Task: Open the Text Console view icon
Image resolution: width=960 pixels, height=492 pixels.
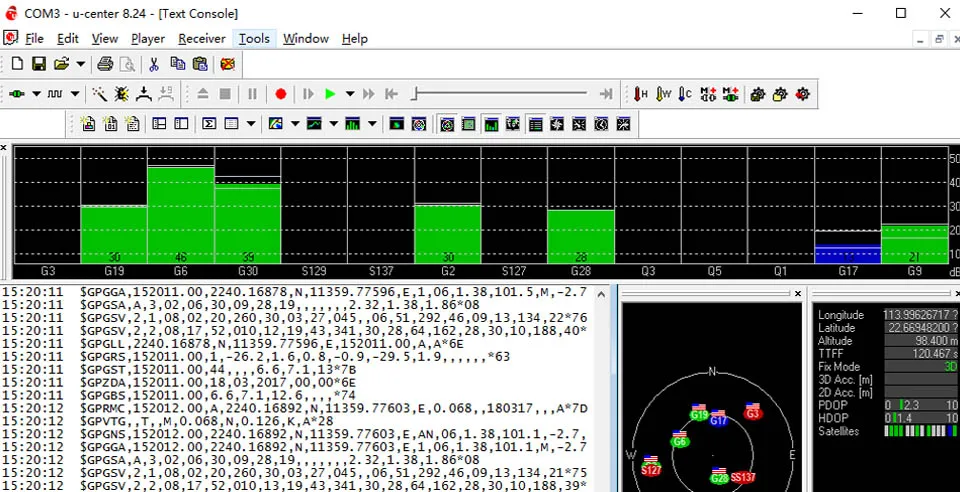Action: coord(132,124)
